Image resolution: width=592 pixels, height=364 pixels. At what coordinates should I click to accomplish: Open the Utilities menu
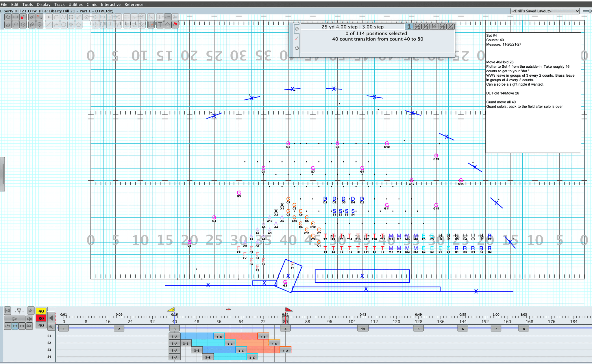coord(75,4)
